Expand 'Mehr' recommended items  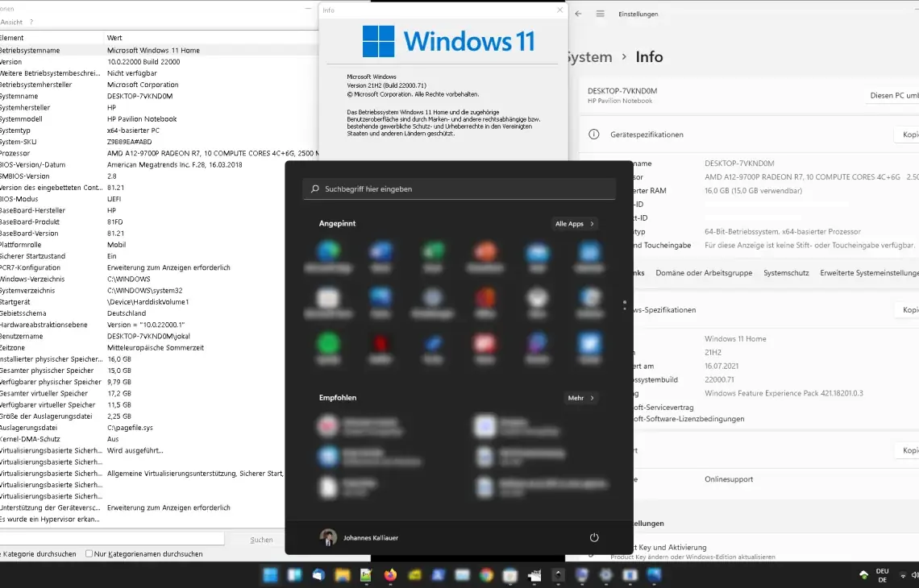click(x=580, y=398)
